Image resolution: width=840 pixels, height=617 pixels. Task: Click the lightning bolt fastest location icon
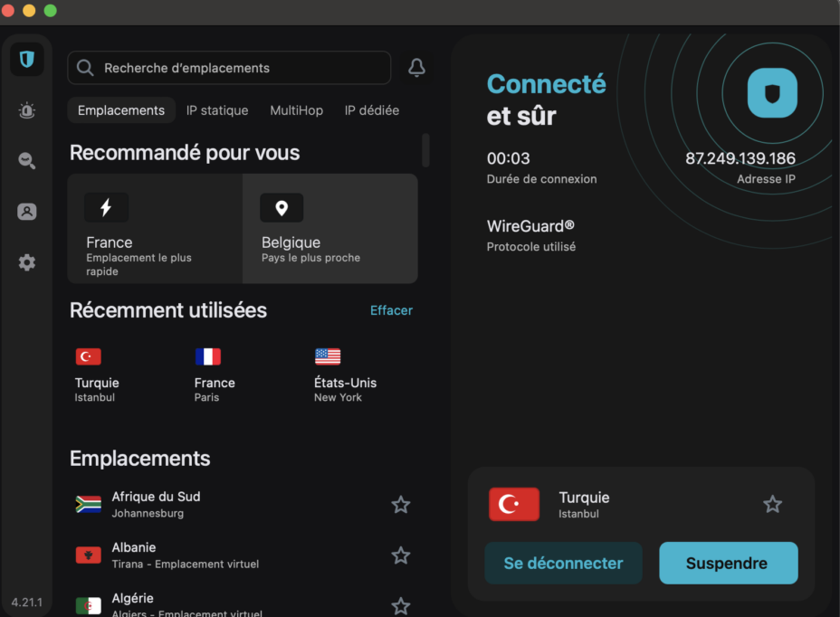coord(106,207)
